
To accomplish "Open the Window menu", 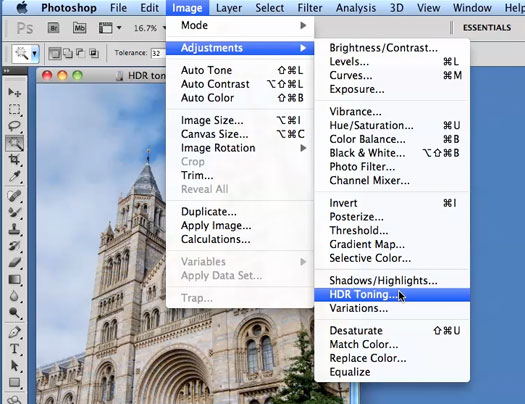I will tap(472, 8).
